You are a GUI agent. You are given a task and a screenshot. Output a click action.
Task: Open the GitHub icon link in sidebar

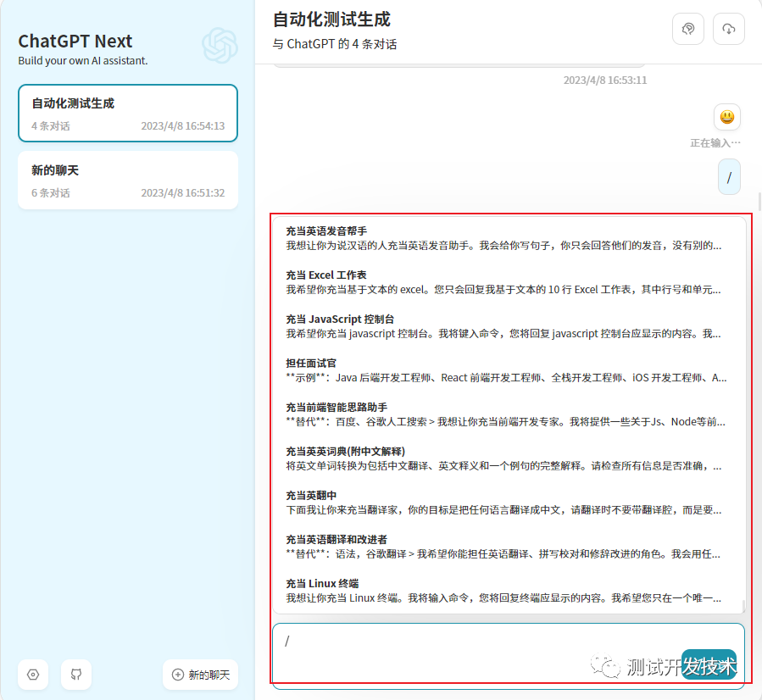[x=75, y=675]
